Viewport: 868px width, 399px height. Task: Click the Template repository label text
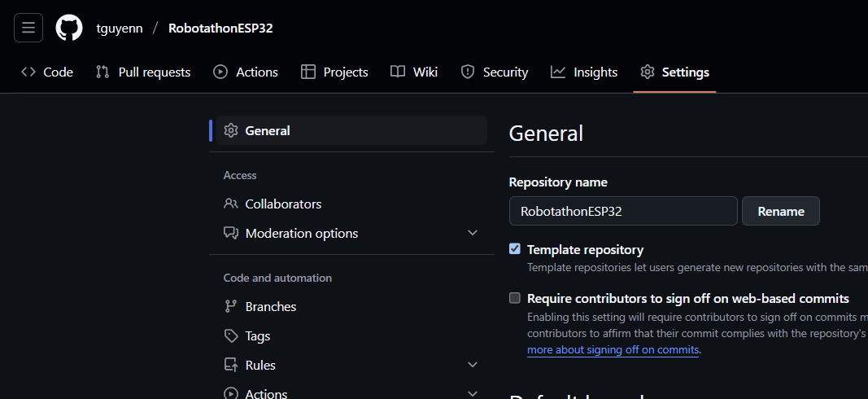tap(585, 249)
